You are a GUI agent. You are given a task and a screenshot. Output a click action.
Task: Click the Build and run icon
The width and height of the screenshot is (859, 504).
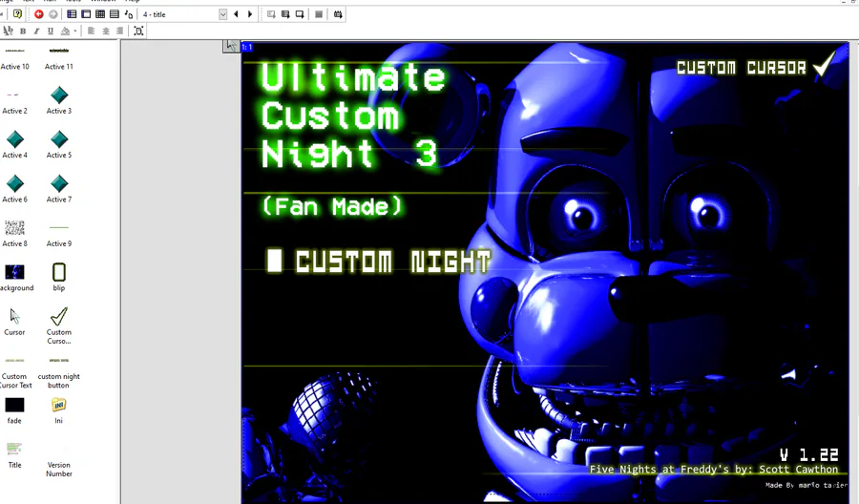pyautogui.click(x=338, y=14)
